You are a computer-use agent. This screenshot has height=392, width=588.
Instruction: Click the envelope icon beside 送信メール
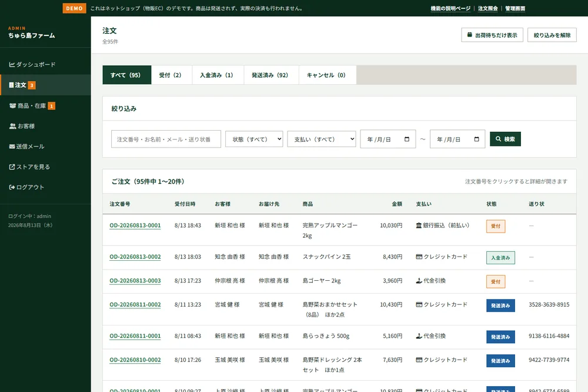coord(12,147)
